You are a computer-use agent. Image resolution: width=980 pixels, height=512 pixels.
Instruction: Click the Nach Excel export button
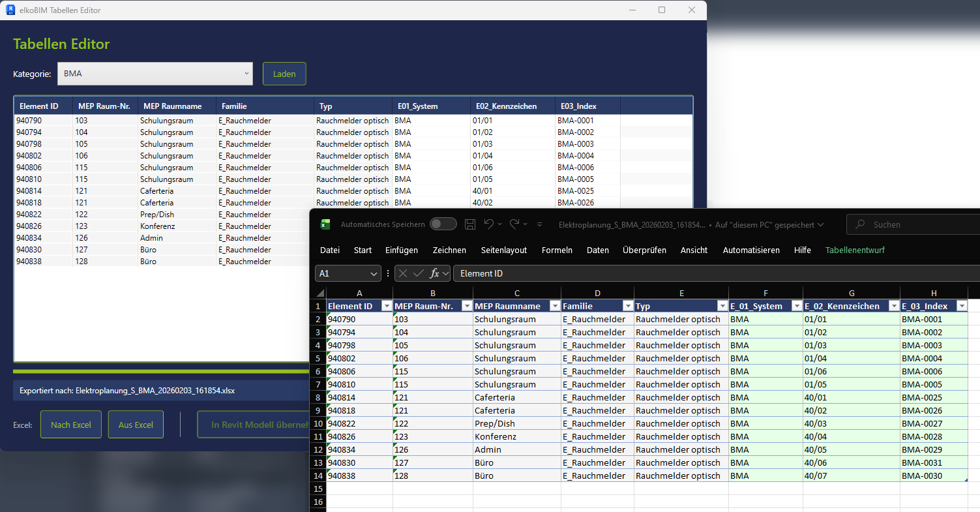tap(70, 425)
